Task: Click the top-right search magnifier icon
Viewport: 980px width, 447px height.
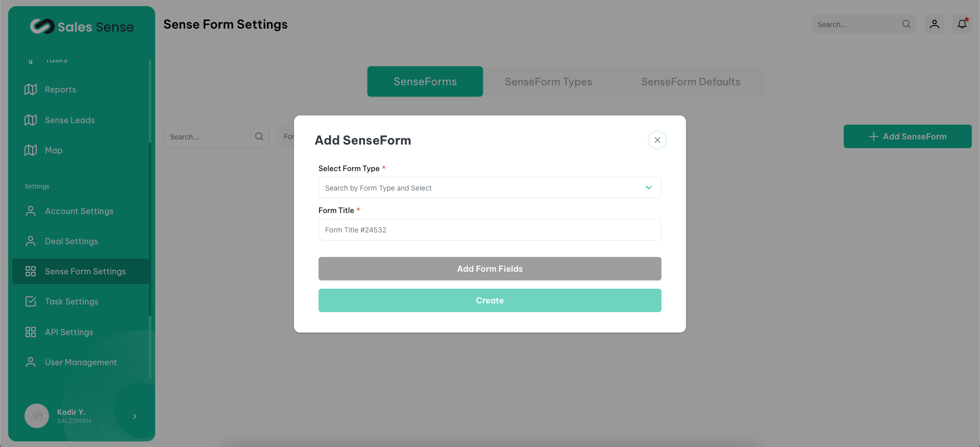Action: [x=906, y=24]
